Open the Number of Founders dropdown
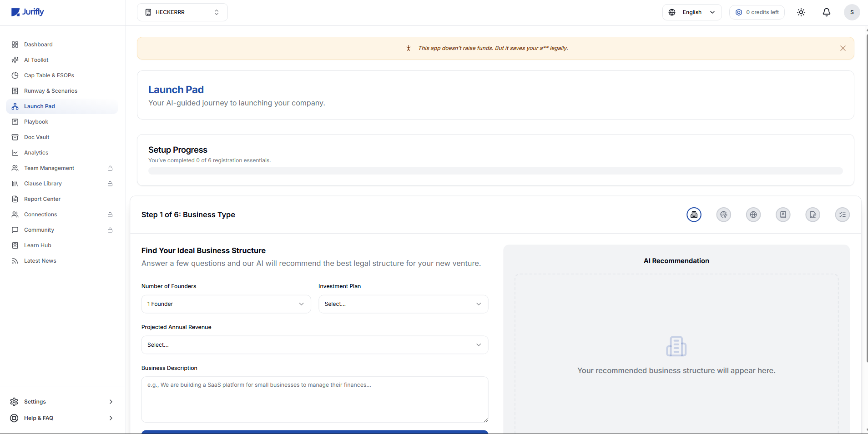Viewport: 868px width, 434px height. (226, 304)
